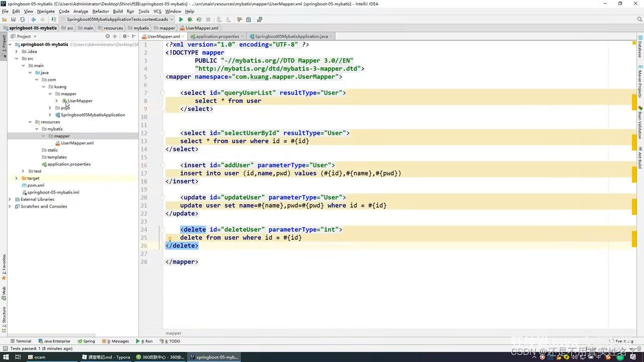This screenshot has width=644, height=362.
Task: Start debugging with the bug icon
Action: (x=190, y=20)
